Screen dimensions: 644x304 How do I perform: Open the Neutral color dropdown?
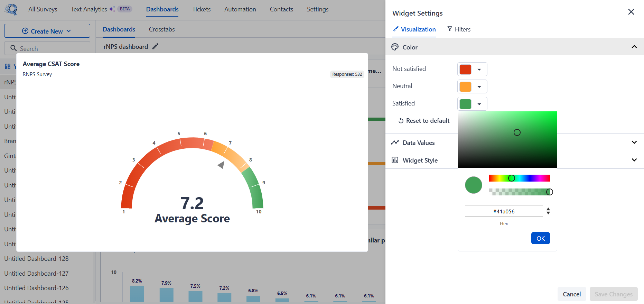479,87
